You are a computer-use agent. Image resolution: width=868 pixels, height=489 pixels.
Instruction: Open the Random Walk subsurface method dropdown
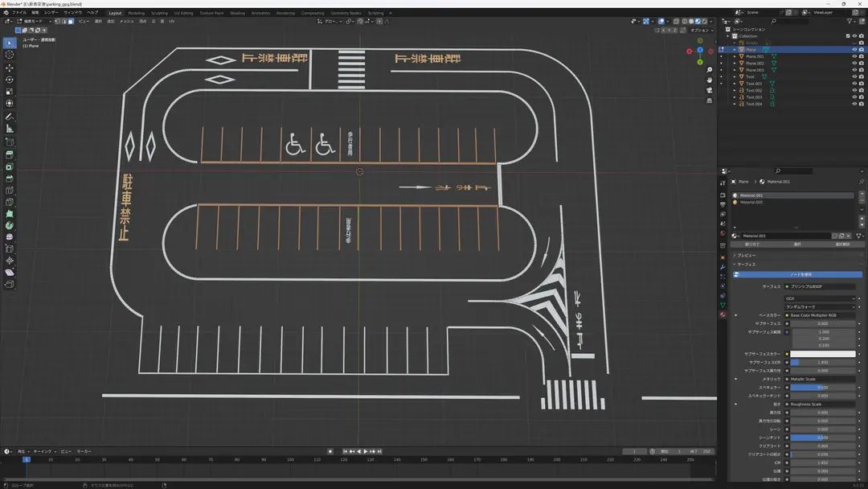(x=820, y=306)
